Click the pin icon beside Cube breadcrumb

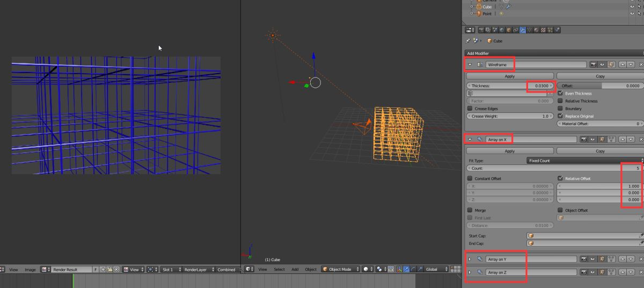tap(467, 41)
